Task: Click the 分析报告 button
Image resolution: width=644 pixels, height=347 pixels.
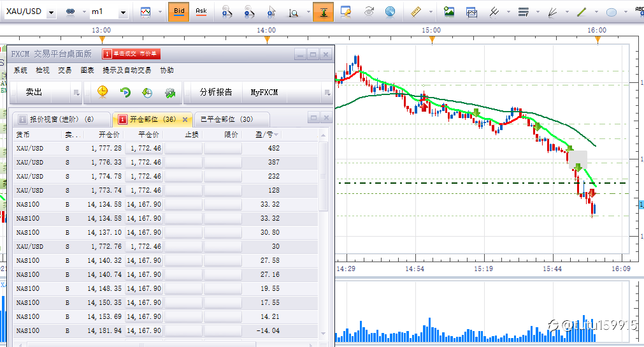Action: point(216,92)
